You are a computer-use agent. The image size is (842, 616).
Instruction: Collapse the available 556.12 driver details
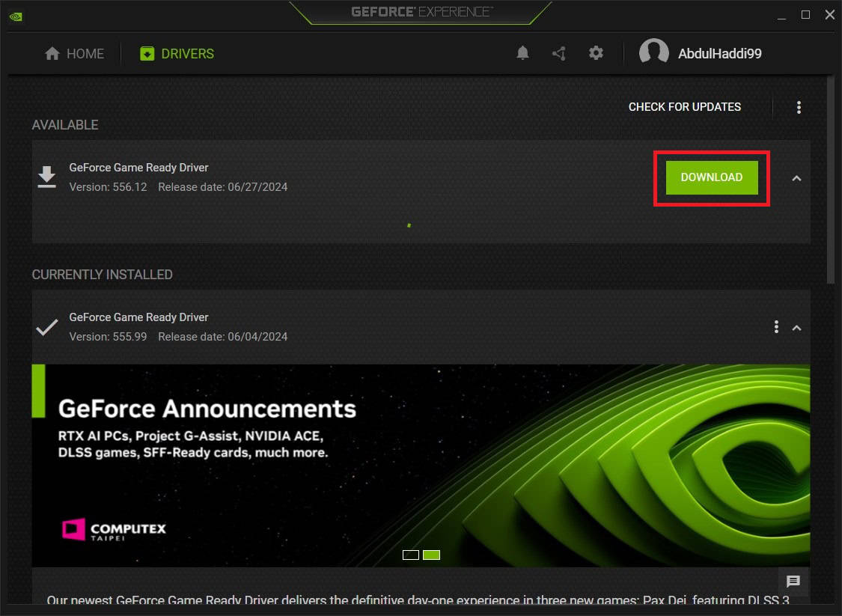click(x=796, y=178)
